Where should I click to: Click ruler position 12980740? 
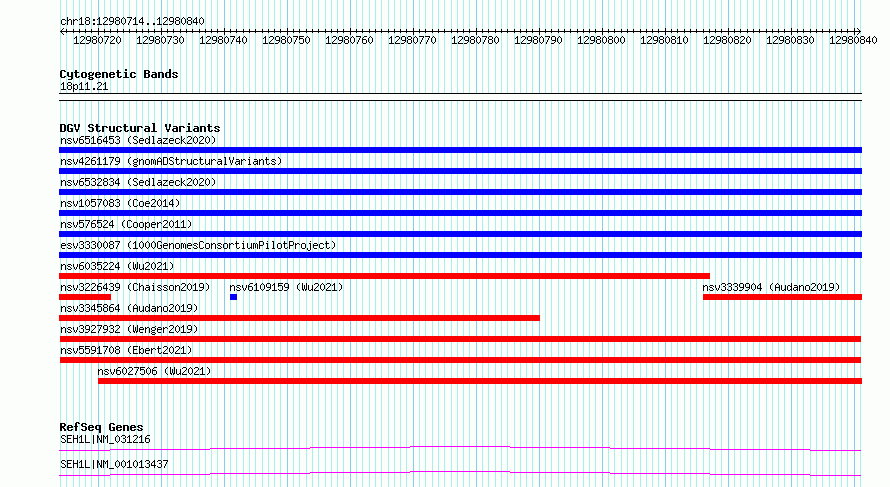[223, 40]
